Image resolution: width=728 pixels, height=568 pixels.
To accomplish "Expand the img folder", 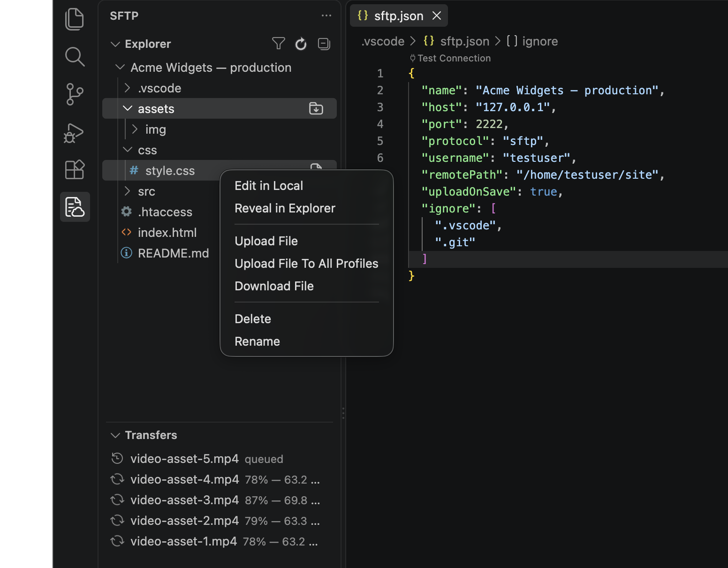I will (135, 129).
